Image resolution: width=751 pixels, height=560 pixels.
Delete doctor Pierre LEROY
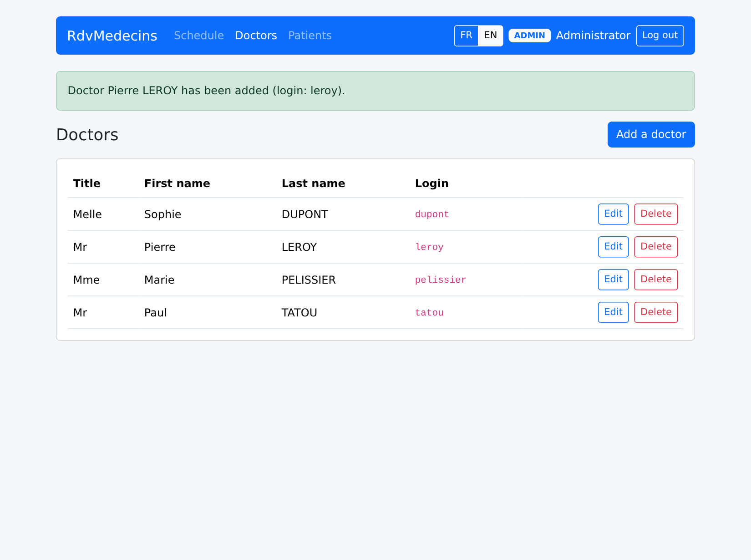tap(656, 247)
